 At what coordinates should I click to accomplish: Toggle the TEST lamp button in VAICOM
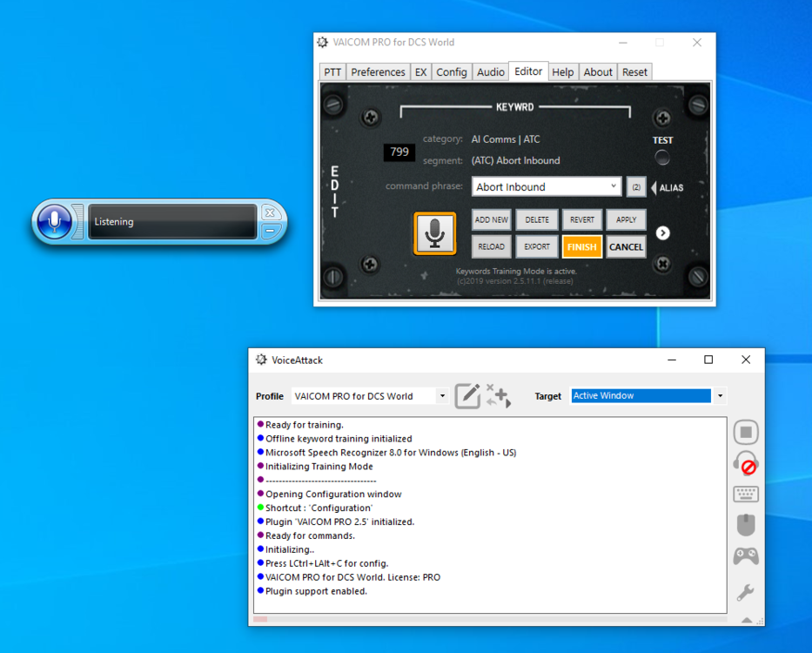tap(661, 158)
